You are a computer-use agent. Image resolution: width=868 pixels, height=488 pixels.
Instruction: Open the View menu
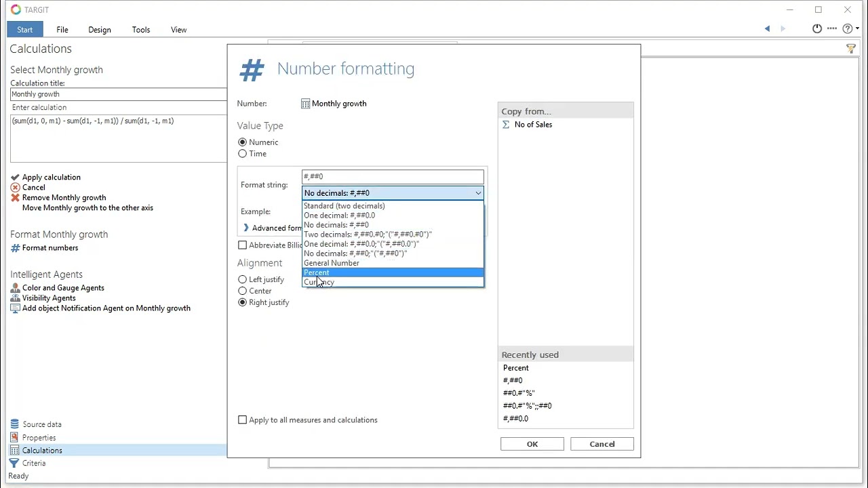click(x=179, y=30)
